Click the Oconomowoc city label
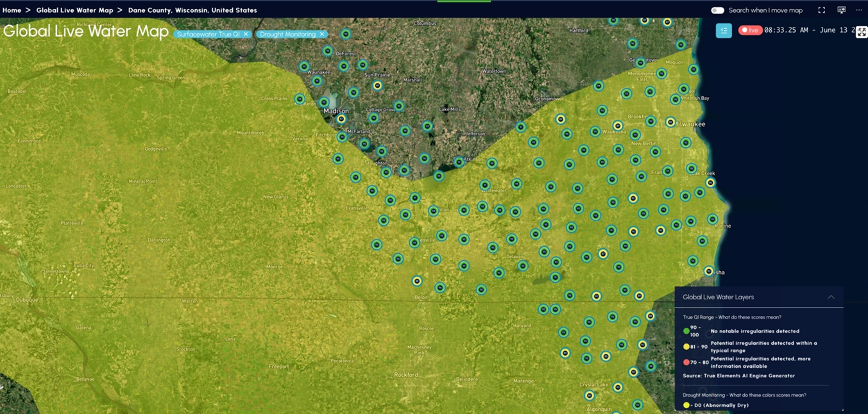Screen dimensions: 868x414 point(549,99)
